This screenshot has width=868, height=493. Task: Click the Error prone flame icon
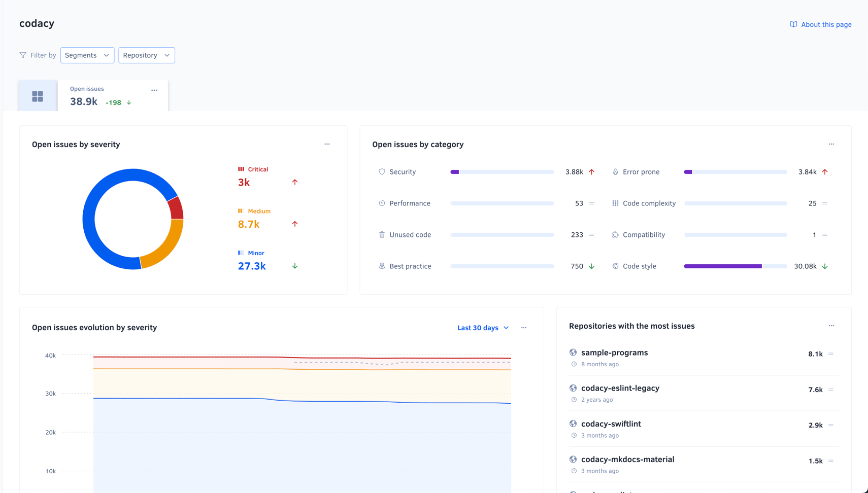click(615, 172)
